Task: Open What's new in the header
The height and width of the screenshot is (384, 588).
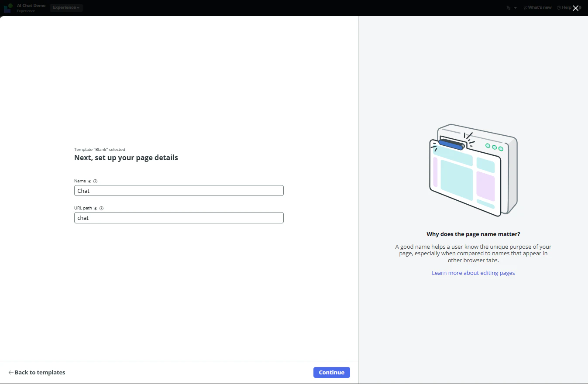Action: tap(538, 7)
